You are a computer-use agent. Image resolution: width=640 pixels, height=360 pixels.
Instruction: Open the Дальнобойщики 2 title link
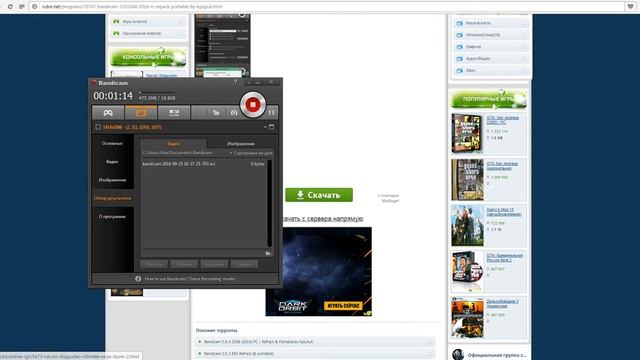click(x=502, y=304)
